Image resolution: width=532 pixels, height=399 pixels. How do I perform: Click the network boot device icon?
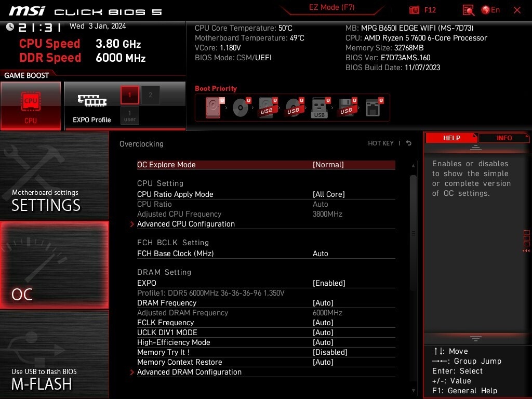[374, 108]
